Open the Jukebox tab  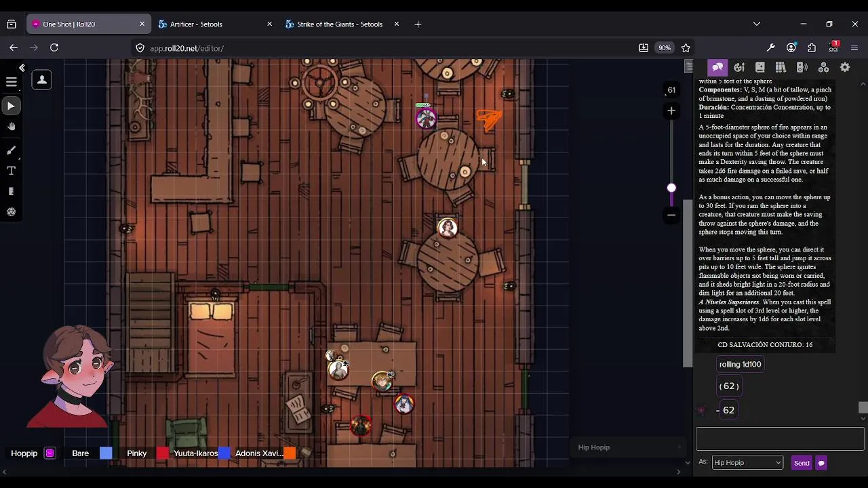coord(802,67)
